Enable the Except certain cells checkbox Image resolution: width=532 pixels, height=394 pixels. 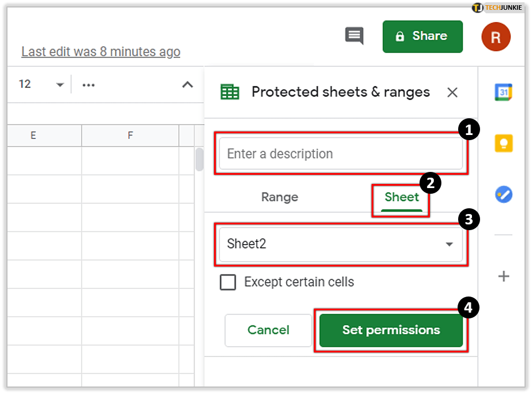pos(228,282)
